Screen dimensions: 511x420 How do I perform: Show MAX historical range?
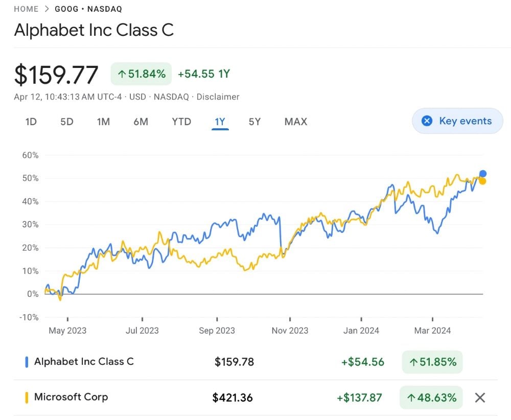tap(296, 122)
